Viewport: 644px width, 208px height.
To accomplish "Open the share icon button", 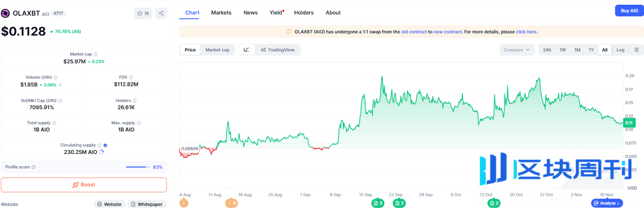I will (161, 13).
